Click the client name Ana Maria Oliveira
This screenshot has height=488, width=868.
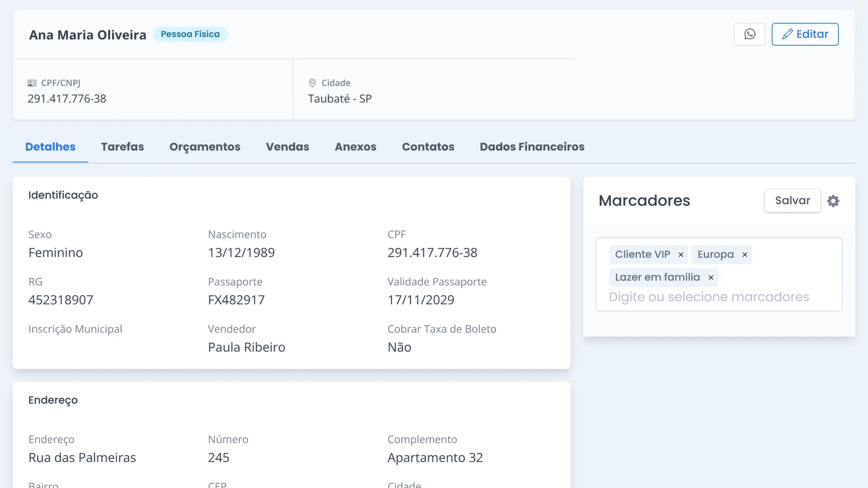coord(88,35)
